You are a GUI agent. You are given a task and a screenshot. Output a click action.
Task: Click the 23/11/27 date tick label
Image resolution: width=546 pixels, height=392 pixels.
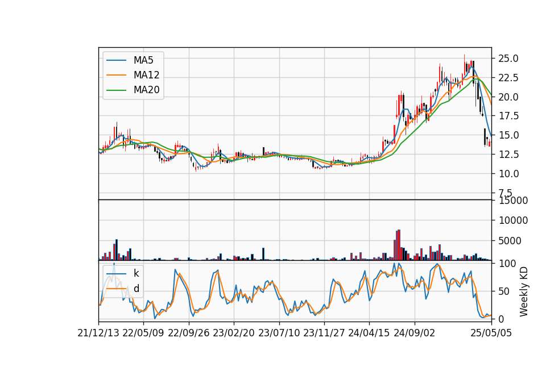[324, 333]
